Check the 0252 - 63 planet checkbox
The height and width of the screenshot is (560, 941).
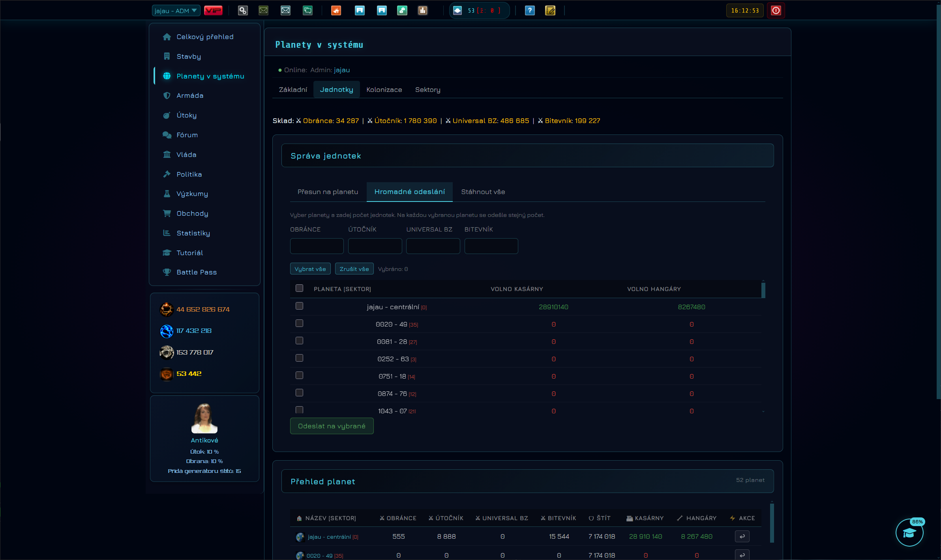299,358
